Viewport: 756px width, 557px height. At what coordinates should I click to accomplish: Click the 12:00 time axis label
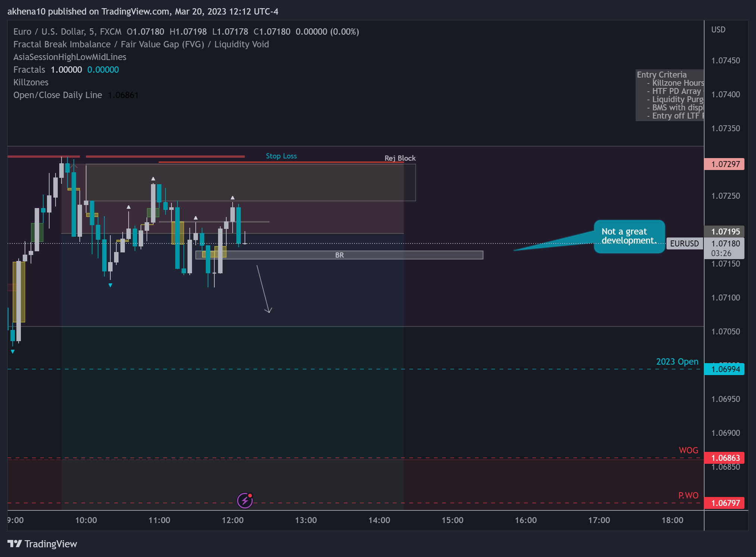pyautogui.click(x=233, y=520)
